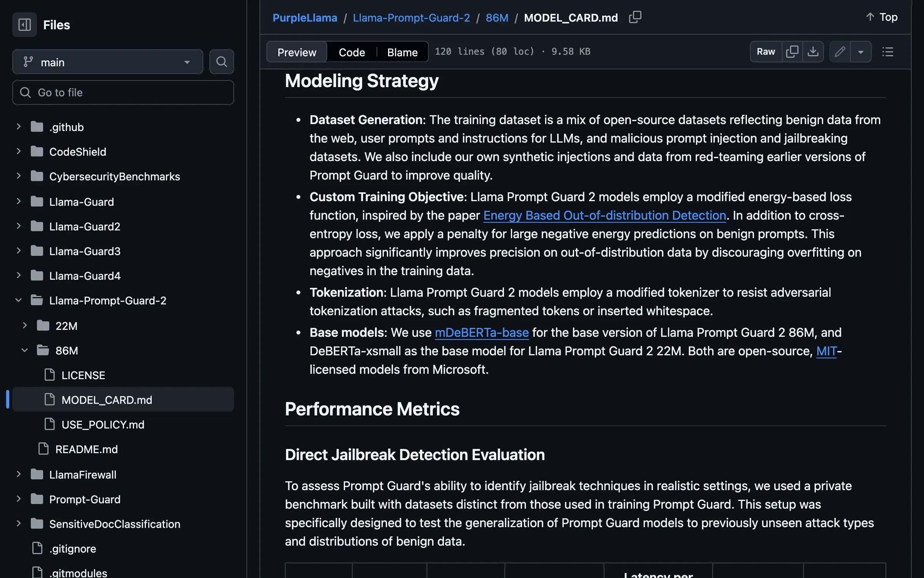Screen dimensions: 924x578
Task: Open the SensitiveDocClassification folder label
Action: (115, 524)
